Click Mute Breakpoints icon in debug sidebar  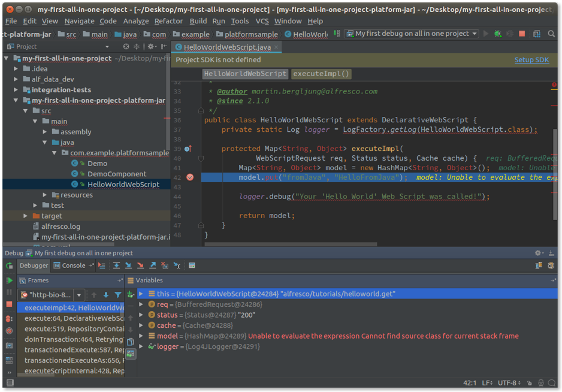pyautogui.click(x=9, y=330)
